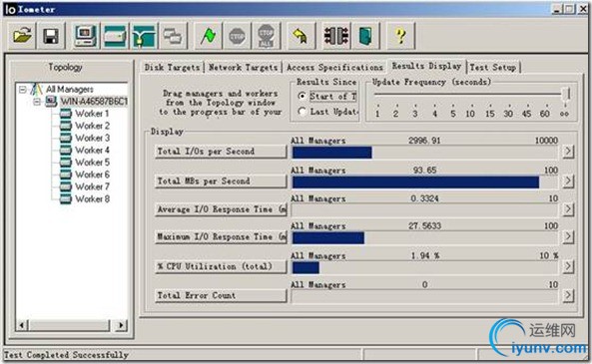Click the WIN-A46587B6C1 manager computer icon
Image resolution: width=592 pixels, height=364 pixels.
(51, 102)
